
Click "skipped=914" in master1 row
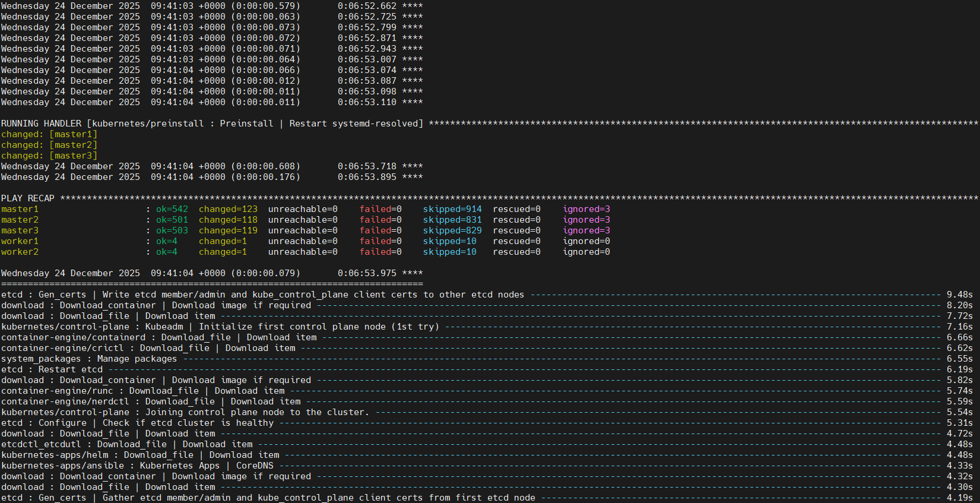(452, 209)
